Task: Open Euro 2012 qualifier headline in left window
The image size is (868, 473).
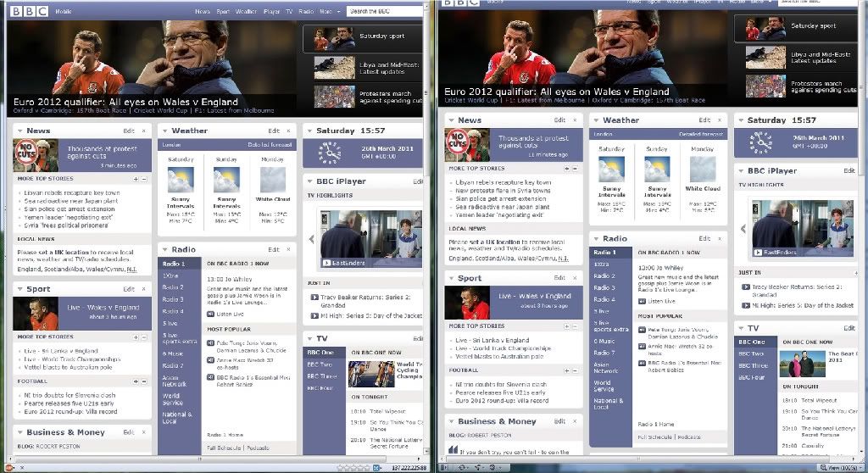Action: tap(125, 102)
